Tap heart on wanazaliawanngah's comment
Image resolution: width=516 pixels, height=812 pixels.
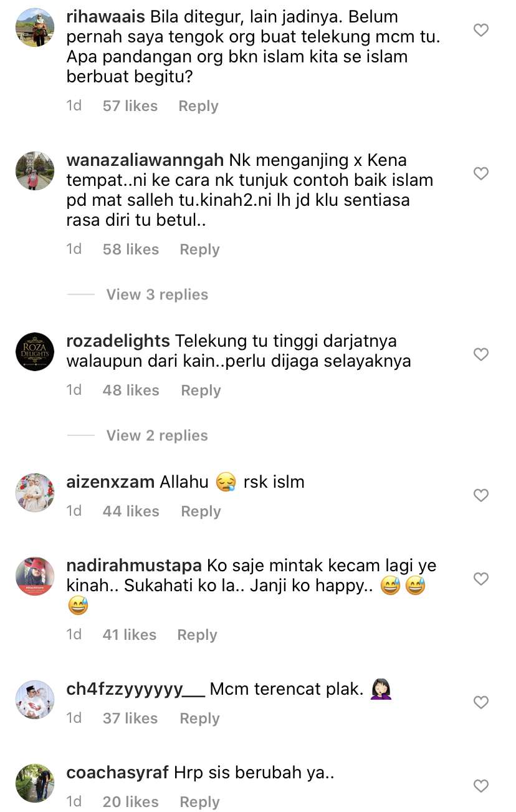click(481, 173)
